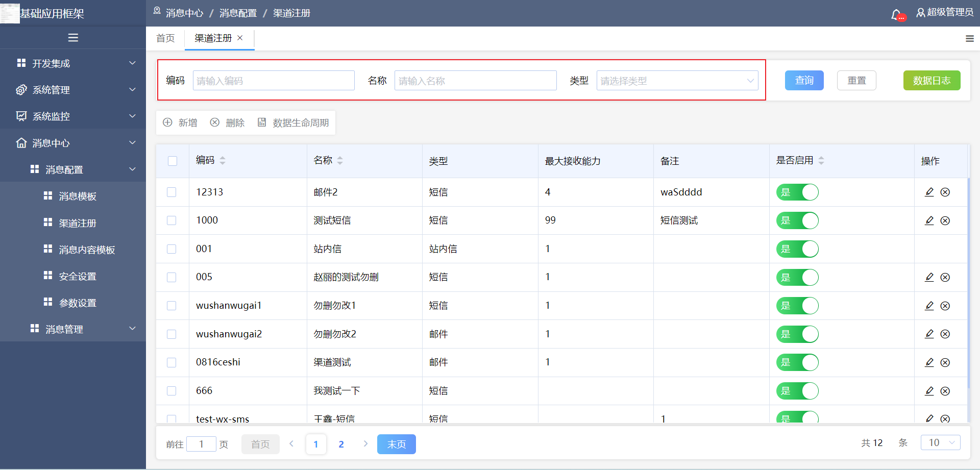Delete row 1000 with circled X

[945, 220]
